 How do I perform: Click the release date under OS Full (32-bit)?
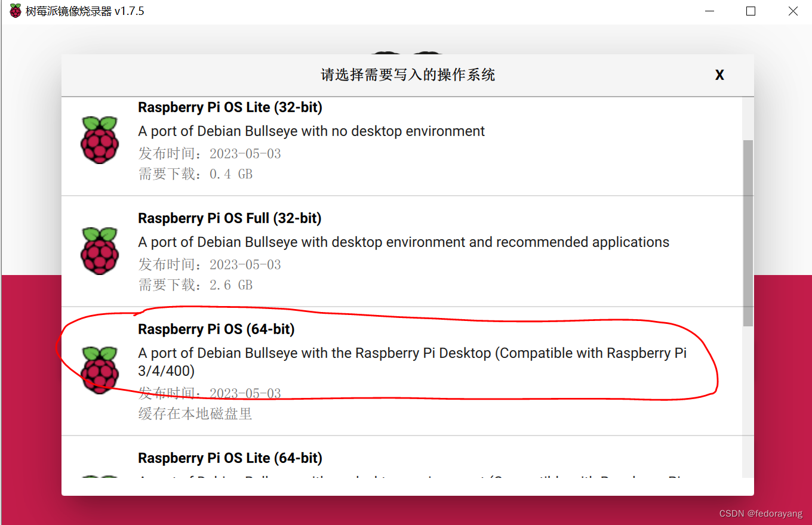pos(210,265)
